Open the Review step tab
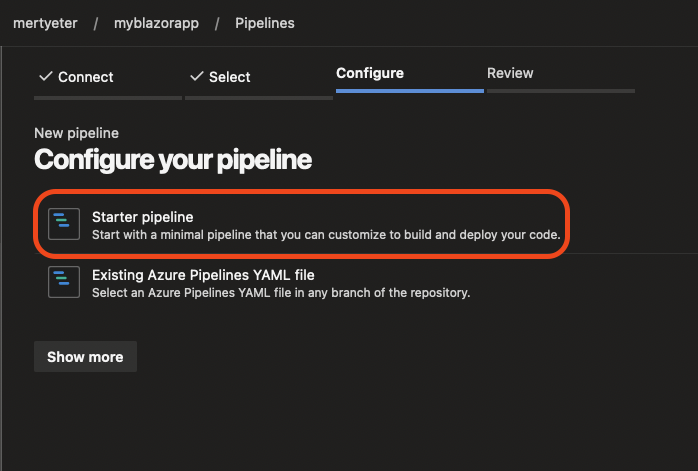 tap(510, 73)
